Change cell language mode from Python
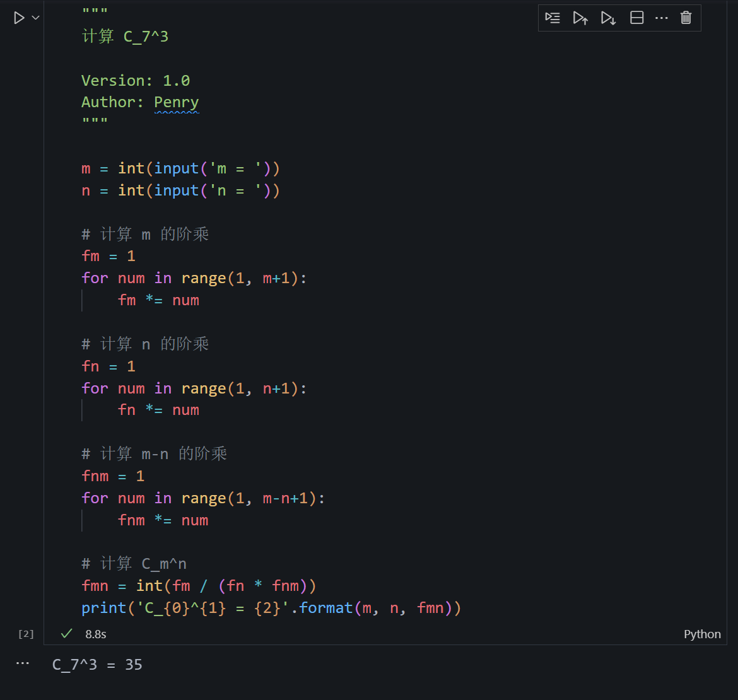 click(x=702, y=634)
